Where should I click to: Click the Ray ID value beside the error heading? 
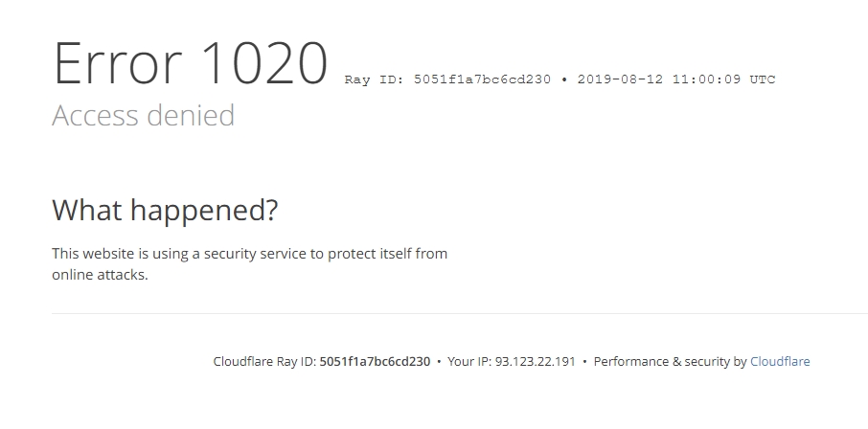coord(482,79)
